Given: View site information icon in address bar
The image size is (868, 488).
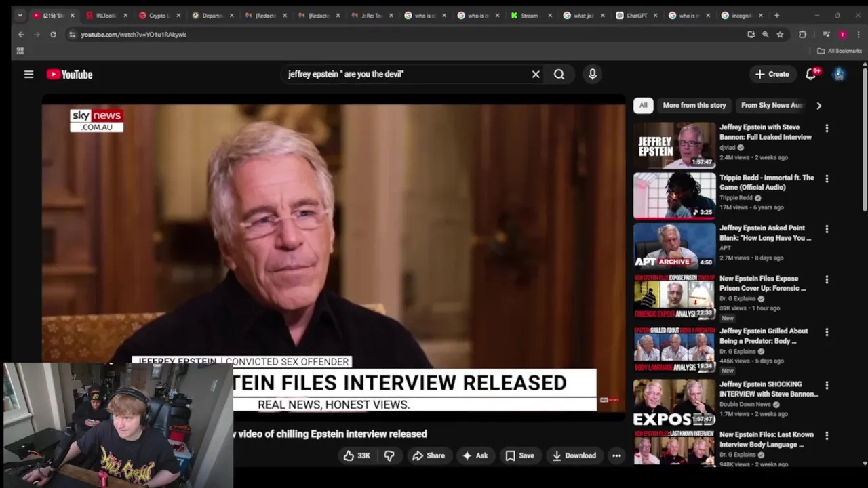Looking at the screenshot, I should 73,34.
